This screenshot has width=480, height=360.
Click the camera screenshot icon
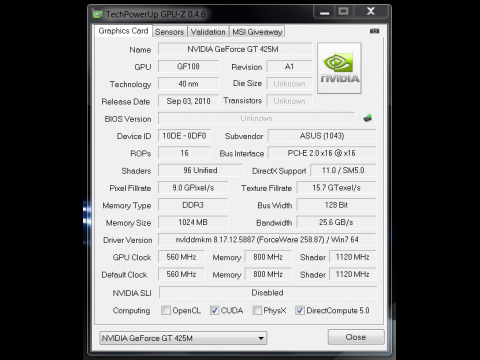pos(374,31)
